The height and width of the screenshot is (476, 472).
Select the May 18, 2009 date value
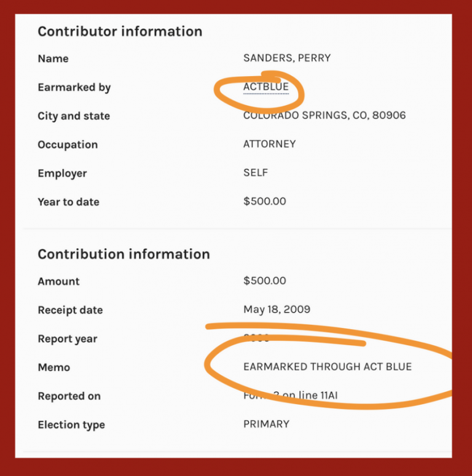(x=277, y=310)
